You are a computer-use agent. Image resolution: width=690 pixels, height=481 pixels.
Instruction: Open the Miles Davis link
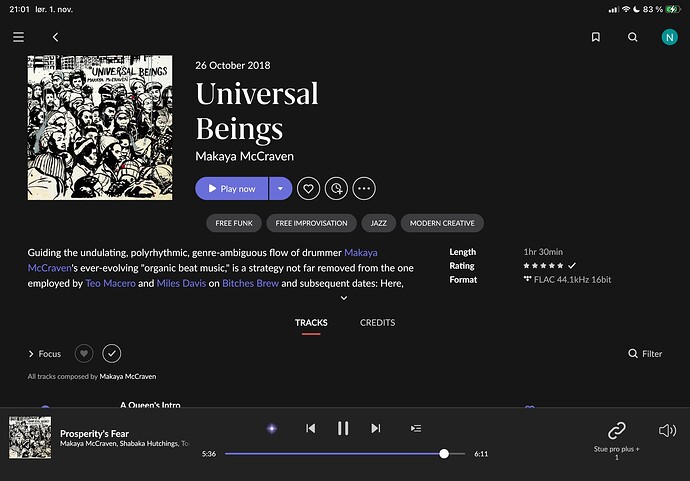181,283
